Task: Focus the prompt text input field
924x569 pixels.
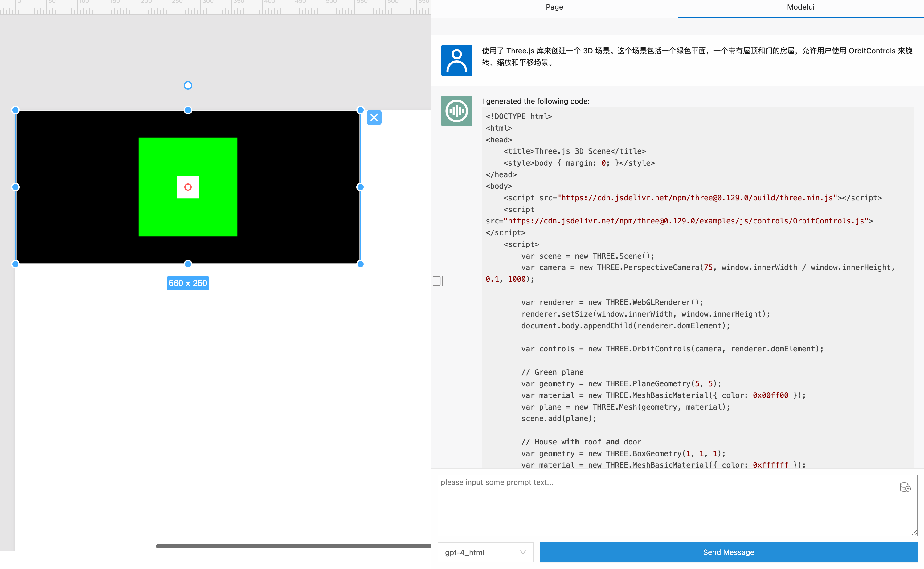Action: pyautogui.click(x=677, y=505)
